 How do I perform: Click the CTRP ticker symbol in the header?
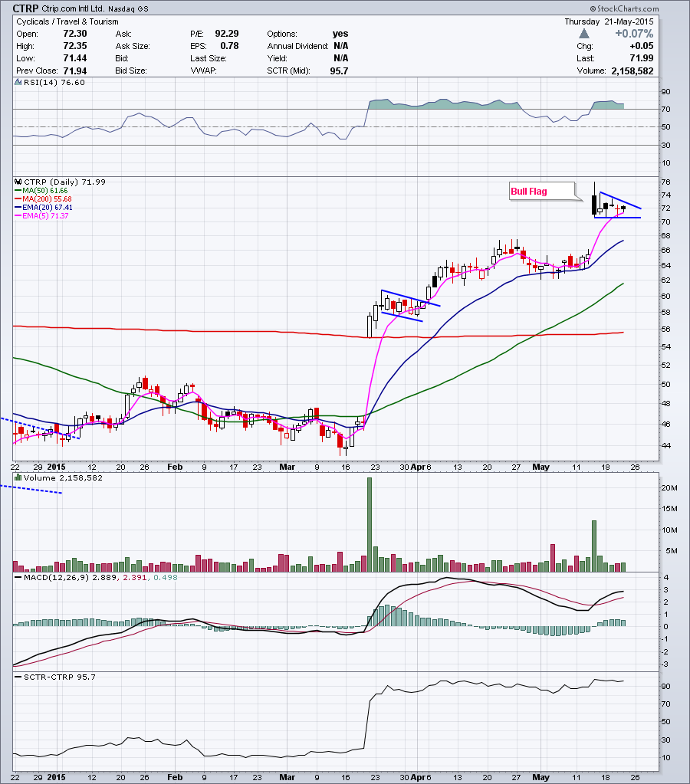pos(25,8)
